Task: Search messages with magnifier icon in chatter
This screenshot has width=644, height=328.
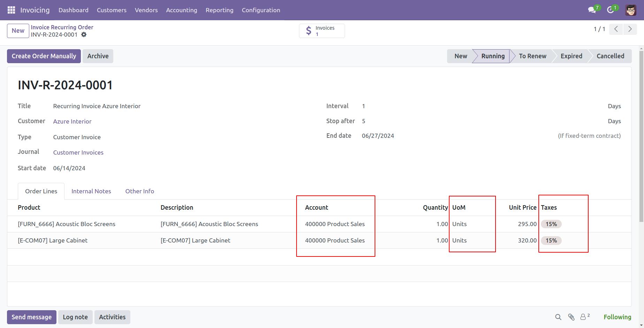Action: (x=558, y=317)
